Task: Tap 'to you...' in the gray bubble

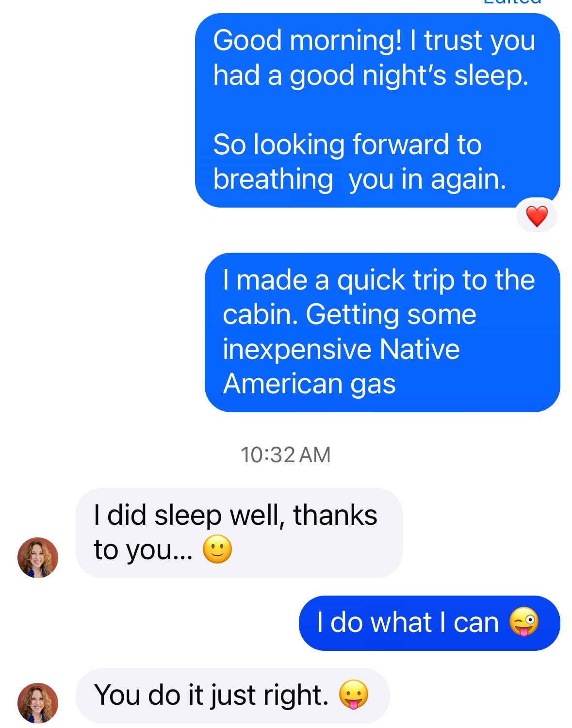Action: (x=143, y=550)
